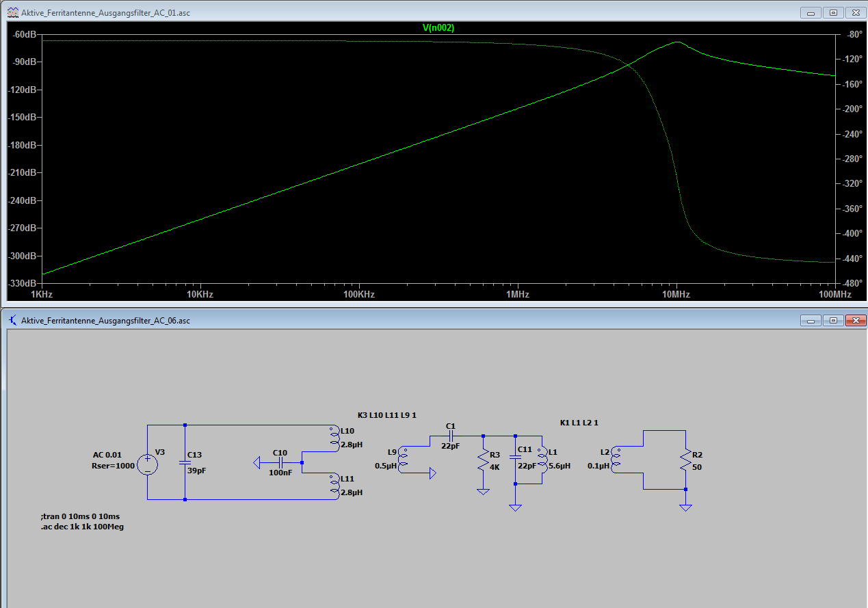Click the 100MHz frequency axis label
This screenshot has height=608, width=868.
[x=834, y=295]
